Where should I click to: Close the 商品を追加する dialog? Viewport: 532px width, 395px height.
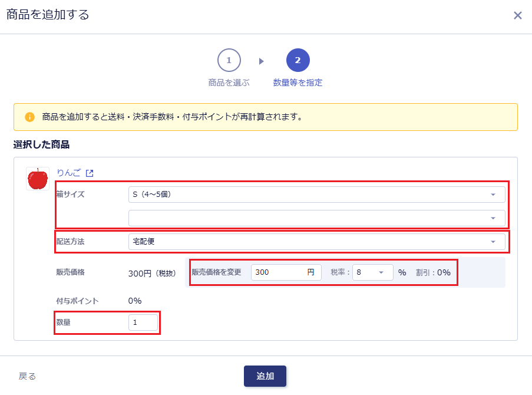coord(517,15)
